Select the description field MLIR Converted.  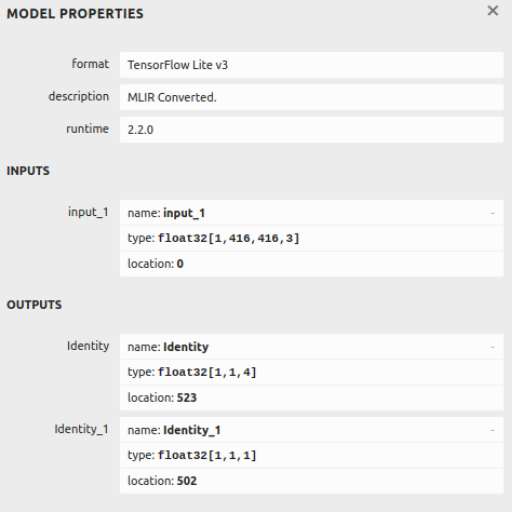312,97
